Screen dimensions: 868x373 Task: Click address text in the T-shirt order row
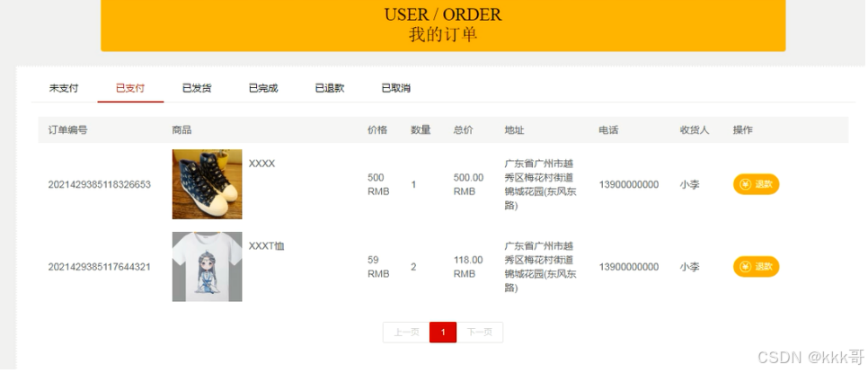click(540, 267)
